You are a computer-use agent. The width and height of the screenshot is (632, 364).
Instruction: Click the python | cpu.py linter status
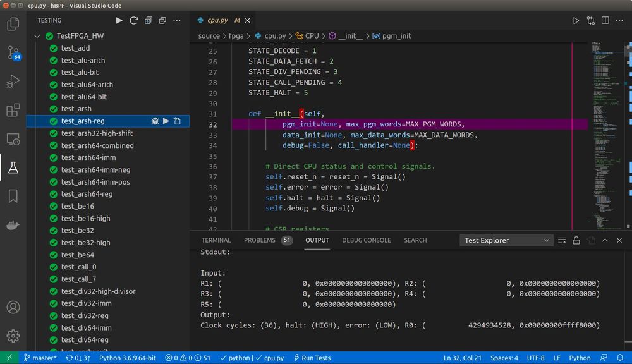252,358
